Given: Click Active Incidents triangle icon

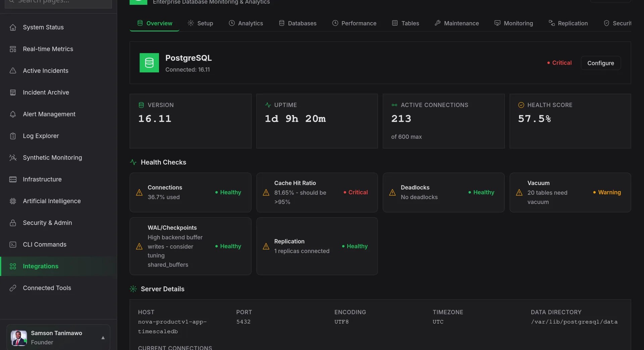Looking at the screenshot, I should pyautogui.click(x=13, y=71).
